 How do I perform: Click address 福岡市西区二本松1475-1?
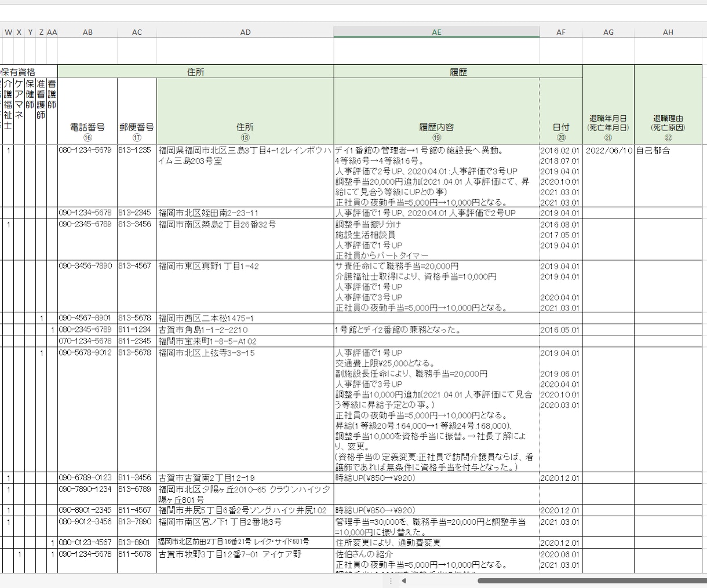(x=245, y=318)
